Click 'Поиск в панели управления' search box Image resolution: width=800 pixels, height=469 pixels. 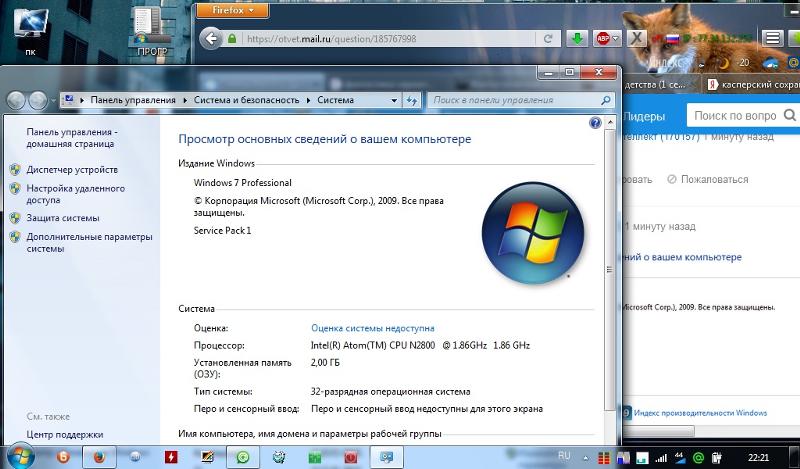(x=520, y=100)
